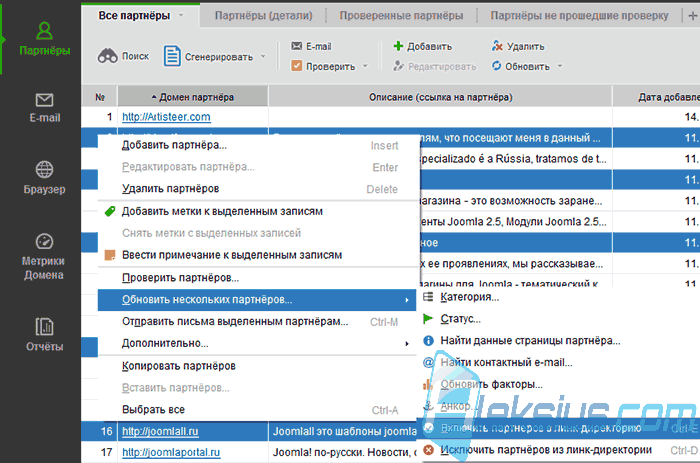Open the Партнёры sidebar section
The width and height of the screenshot is (700, 463).
(x=44, y=39)
